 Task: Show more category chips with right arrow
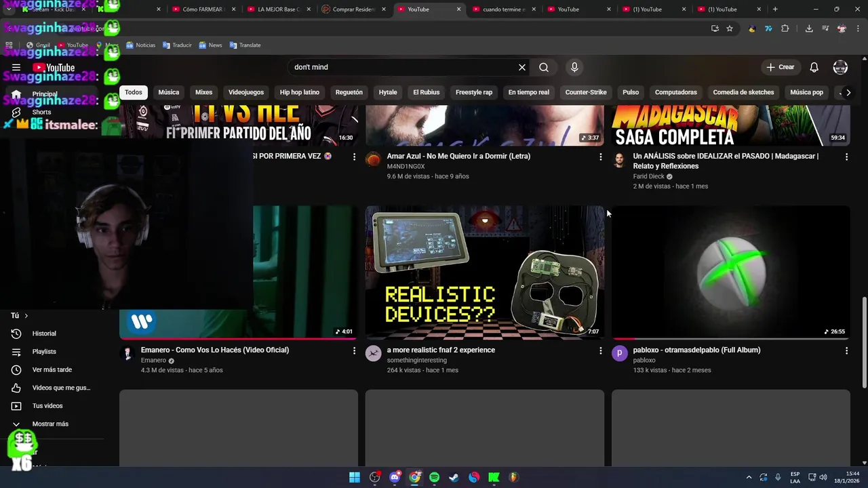pyautogui.click(x=848, y=92)
